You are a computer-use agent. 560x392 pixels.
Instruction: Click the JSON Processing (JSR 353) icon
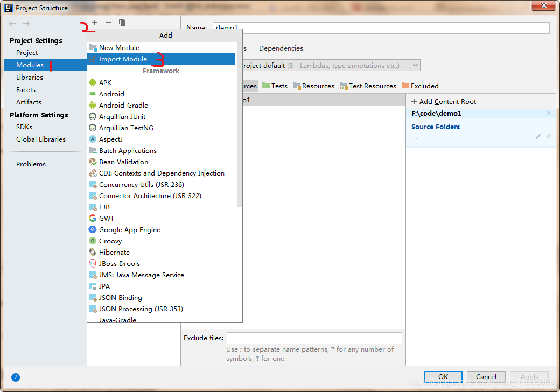tap(93, 309)
